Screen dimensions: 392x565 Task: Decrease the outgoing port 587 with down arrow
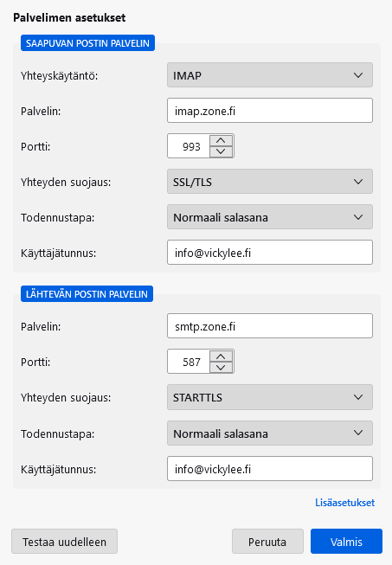tap(221, 367)
